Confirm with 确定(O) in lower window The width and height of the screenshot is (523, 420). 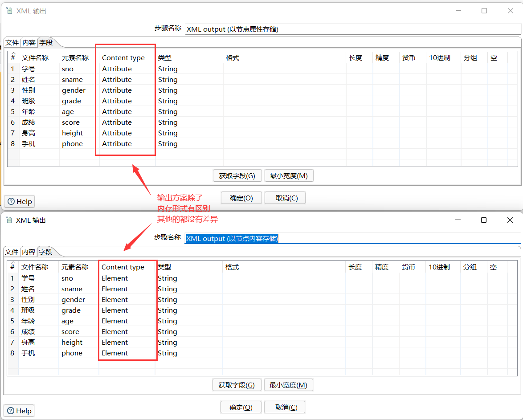[241, 408]
